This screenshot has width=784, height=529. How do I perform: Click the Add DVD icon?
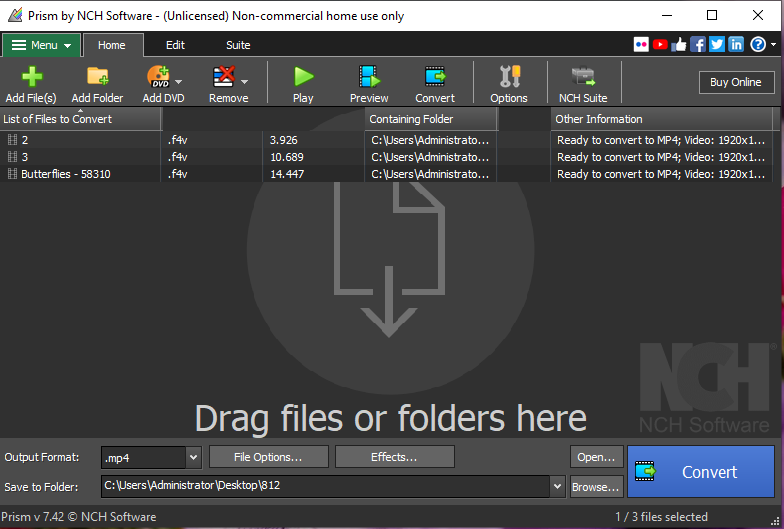(x=158, y=77)
